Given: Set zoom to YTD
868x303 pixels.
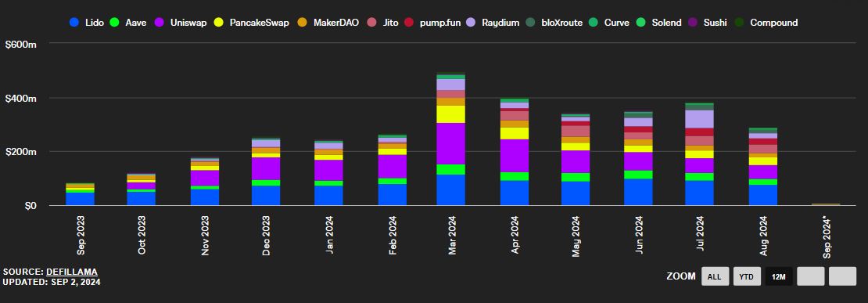Looking at the screenshot, I should tap(748, 276).
